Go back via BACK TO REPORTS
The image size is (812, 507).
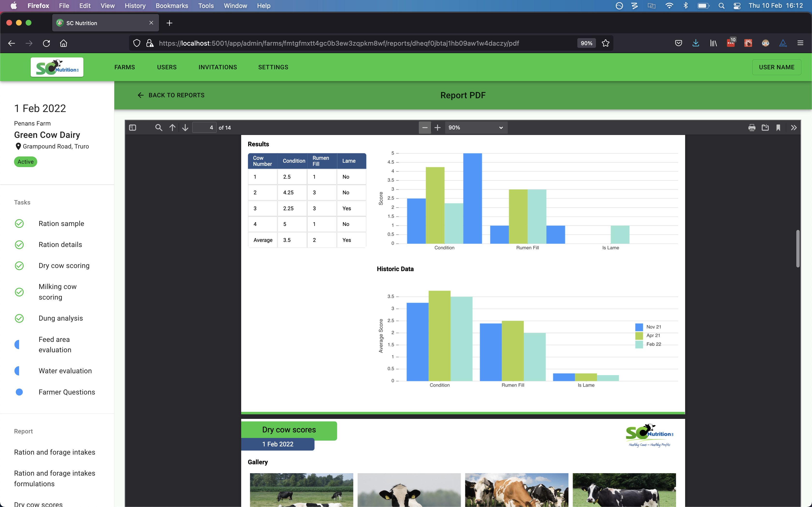click(171, 95)
